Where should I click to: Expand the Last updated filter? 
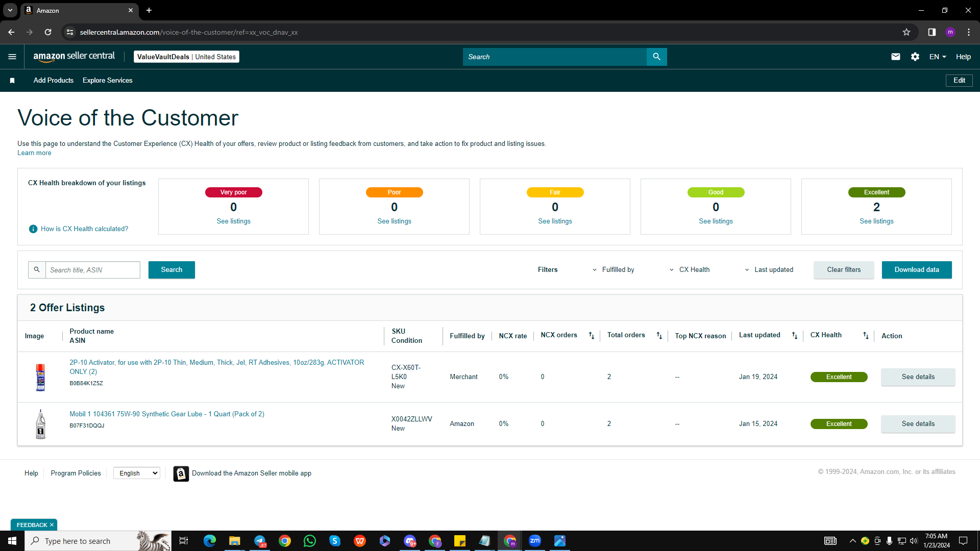click(x=769, y=270)
